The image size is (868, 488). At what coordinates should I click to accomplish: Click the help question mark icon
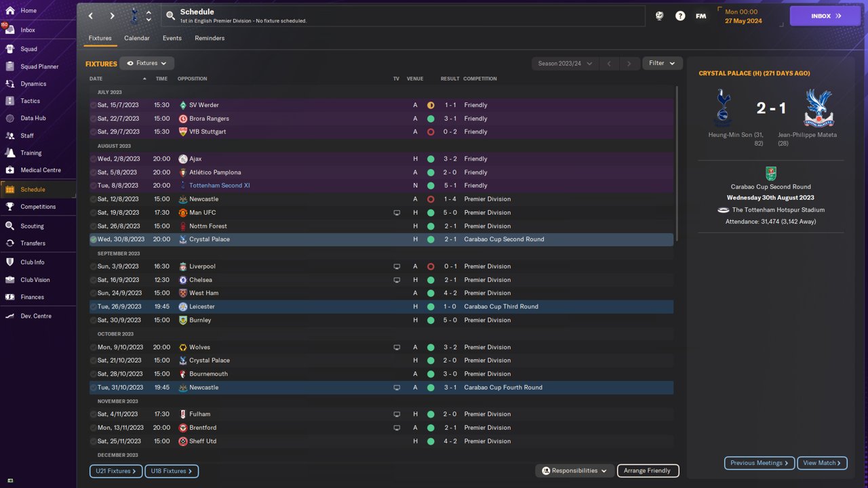(x=680, y=16)
